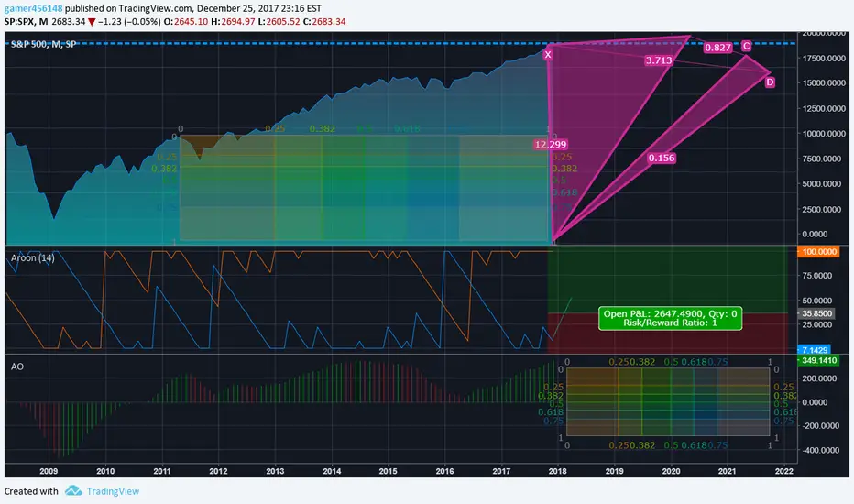Select the D point marker on the pattern
This screenshot has height=504, width=854.
point(770,82)
